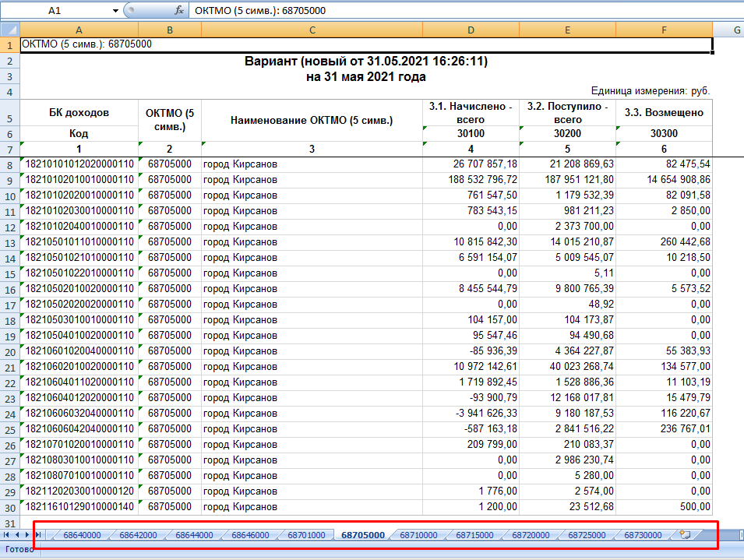Select row 8 header
Viewport: 744px width, 560px height.
coord(9,165)
